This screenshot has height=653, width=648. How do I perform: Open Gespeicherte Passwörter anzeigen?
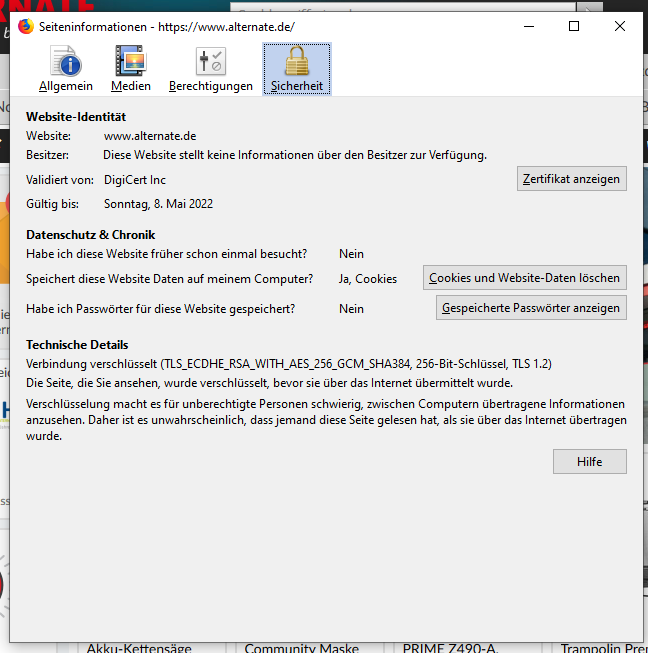point(531,308)
